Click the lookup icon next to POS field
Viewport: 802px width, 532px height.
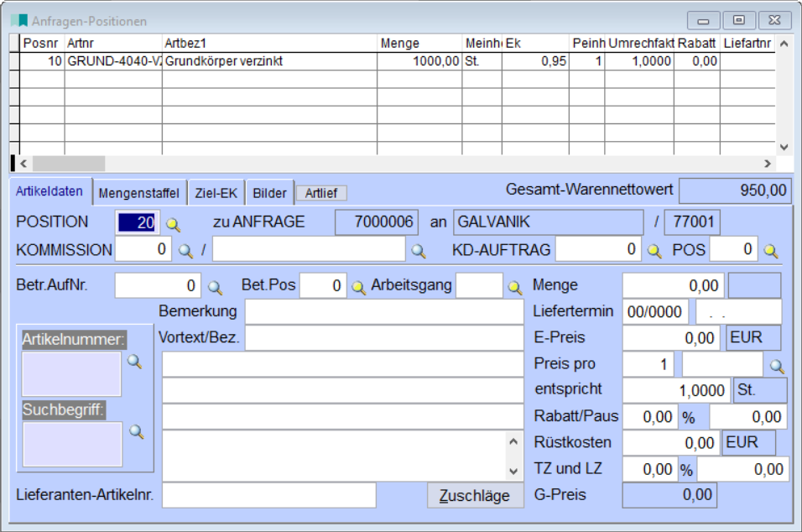pyautogui.click(x=770, y=251)
